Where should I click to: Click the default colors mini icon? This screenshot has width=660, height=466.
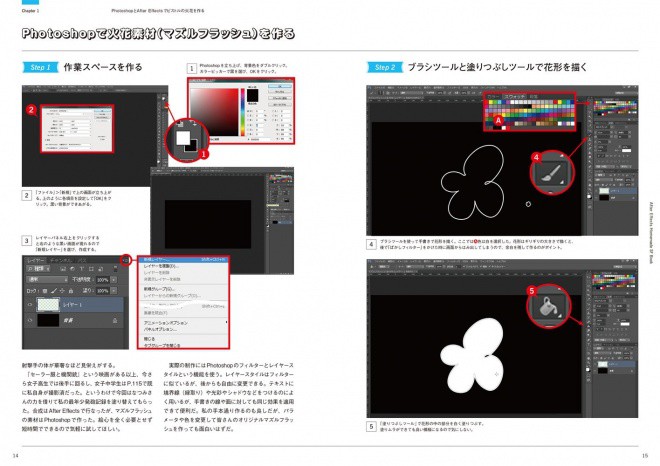point(180,124)
